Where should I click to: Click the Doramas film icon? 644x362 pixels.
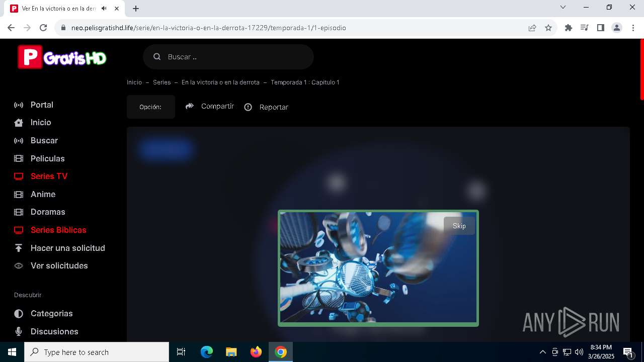point(19,212)
